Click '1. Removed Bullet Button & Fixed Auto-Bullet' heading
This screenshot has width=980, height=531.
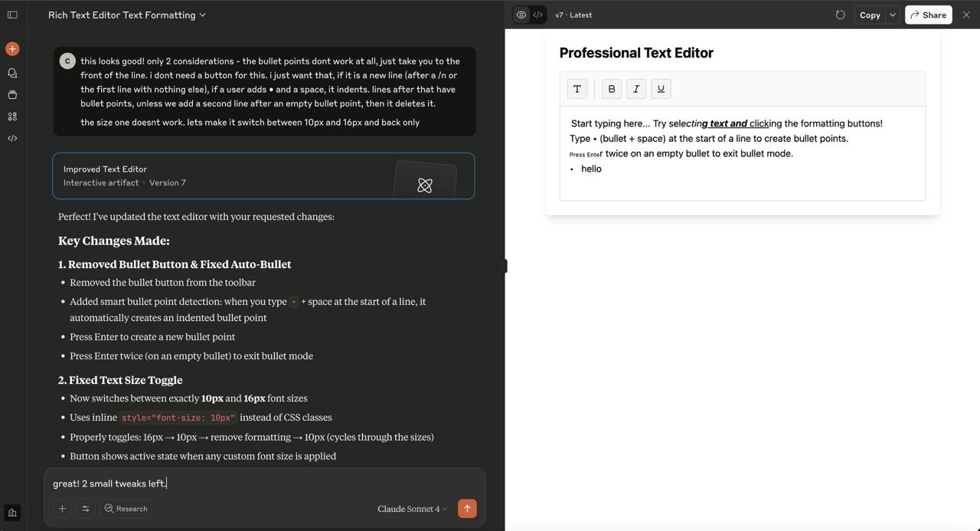click(175, 264)
